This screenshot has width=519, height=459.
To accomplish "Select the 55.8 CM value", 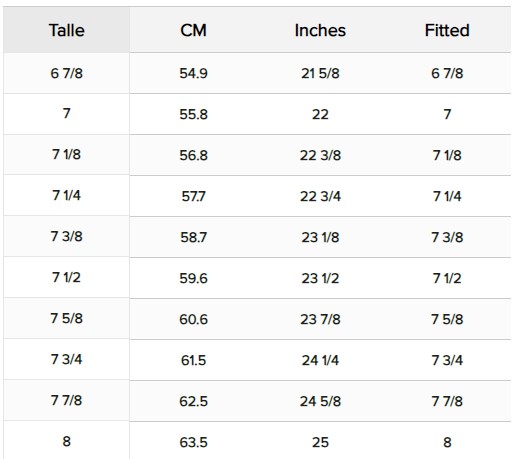I will (193, 114).
